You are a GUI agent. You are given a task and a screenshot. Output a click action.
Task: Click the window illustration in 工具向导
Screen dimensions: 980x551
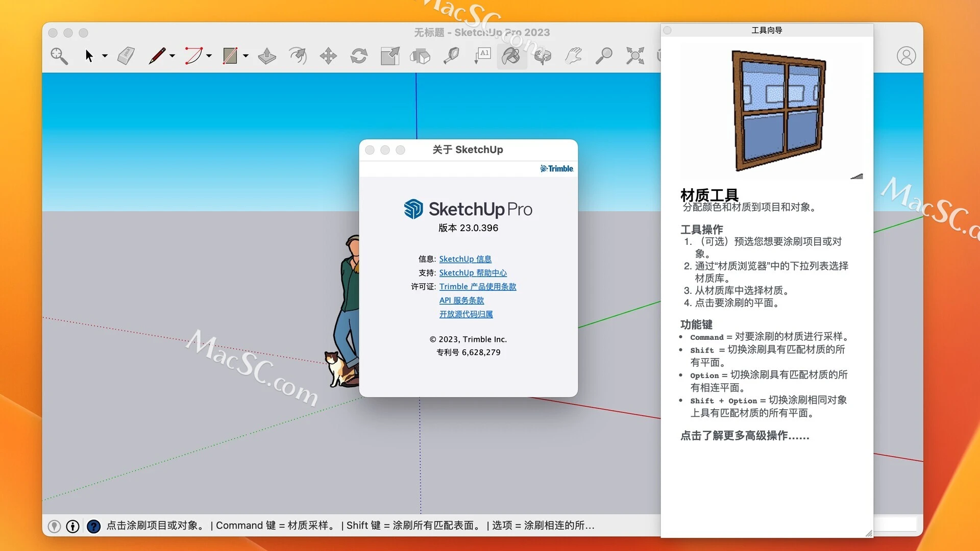[778, 111]
